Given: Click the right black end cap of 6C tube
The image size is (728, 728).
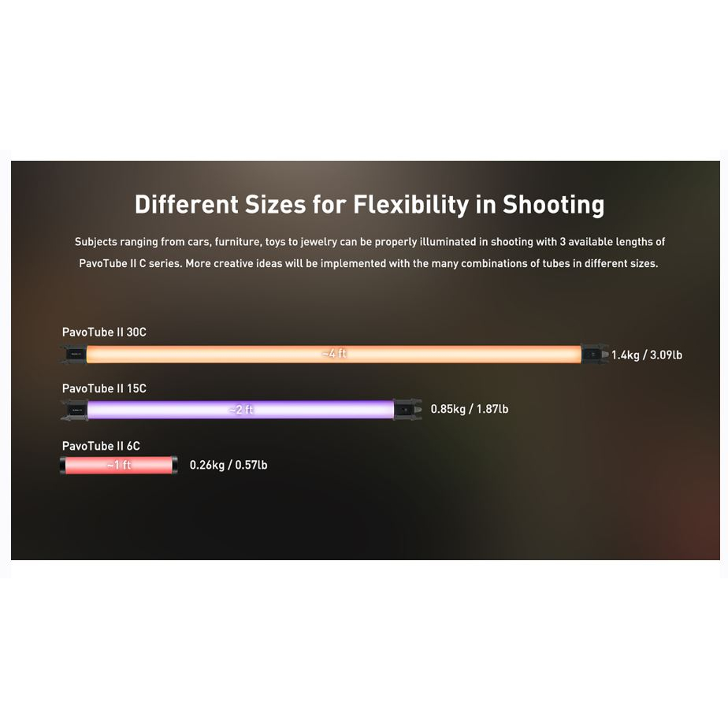Looking at the screenshot, I should [175, 465].
